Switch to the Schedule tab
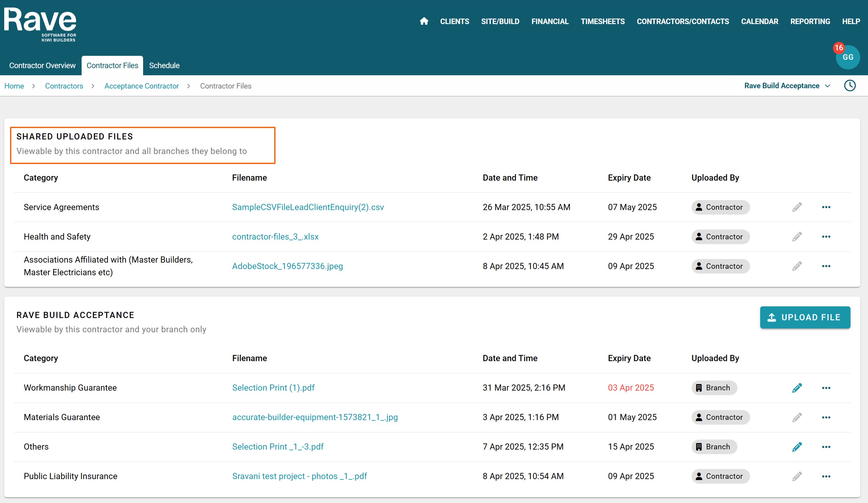This screenshot has height=503, width=868. (164, 65)
